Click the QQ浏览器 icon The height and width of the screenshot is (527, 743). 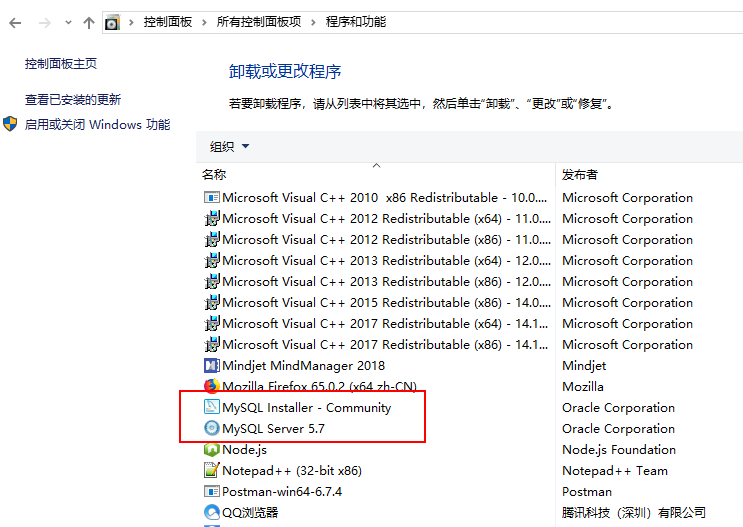pos(211,512)
